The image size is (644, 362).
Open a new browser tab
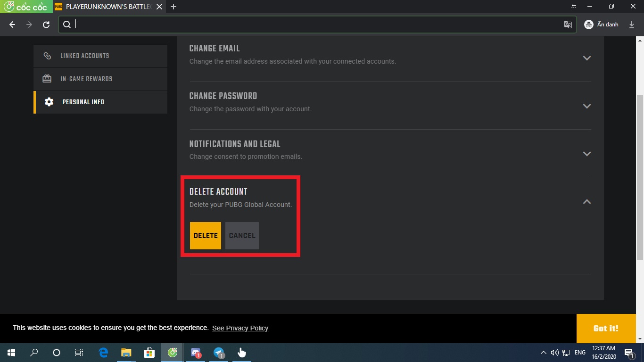173,7
